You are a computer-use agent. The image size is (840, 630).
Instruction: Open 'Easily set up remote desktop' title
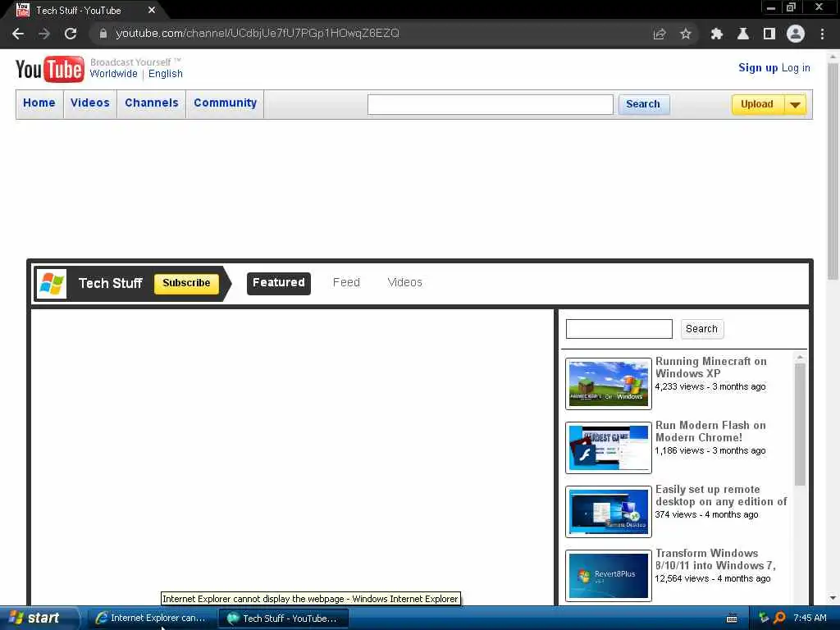(721, 495)
